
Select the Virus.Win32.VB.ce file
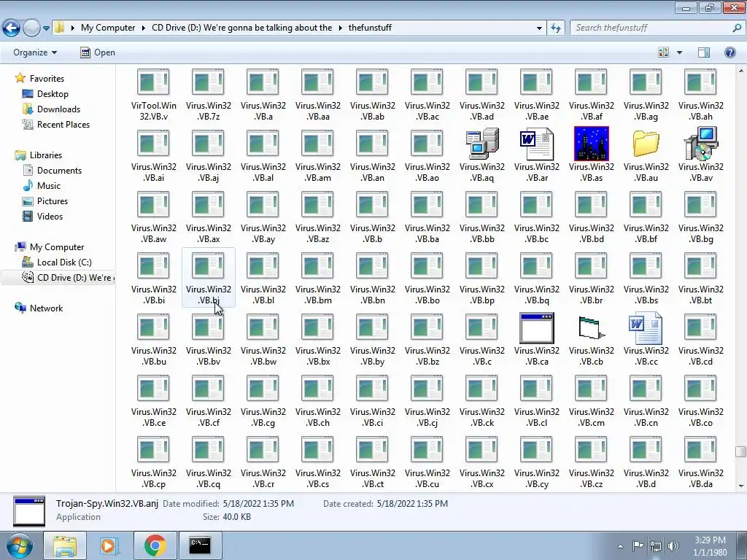click(153, 401)
